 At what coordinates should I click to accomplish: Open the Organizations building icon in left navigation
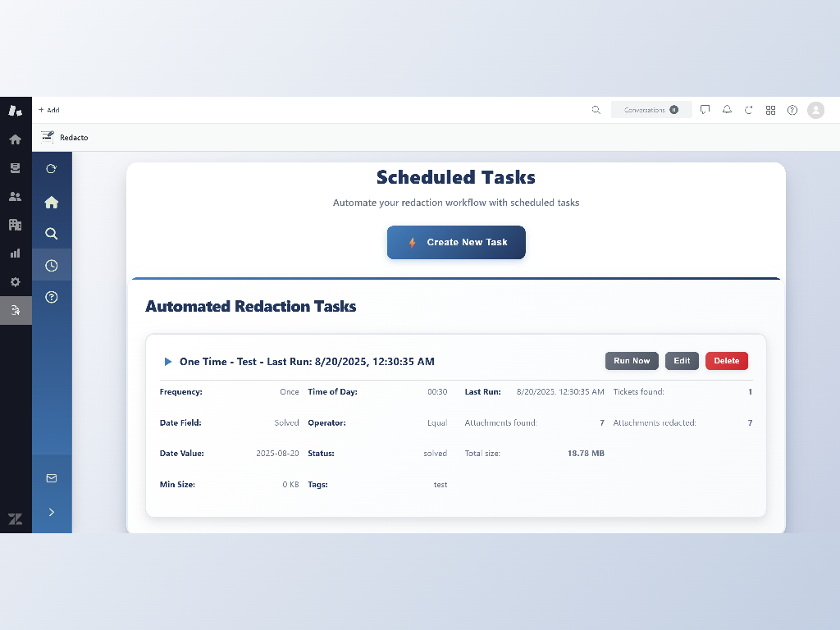tap(15, 225)
